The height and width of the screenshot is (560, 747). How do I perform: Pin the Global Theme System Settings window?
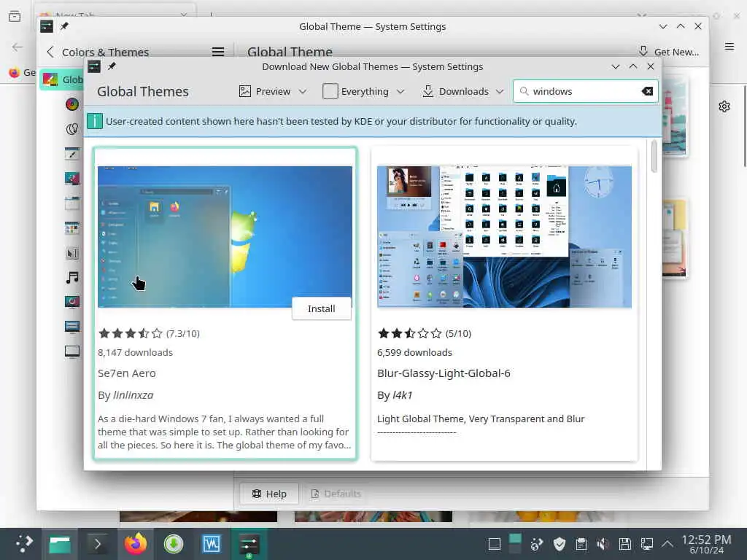pos(64,26)
